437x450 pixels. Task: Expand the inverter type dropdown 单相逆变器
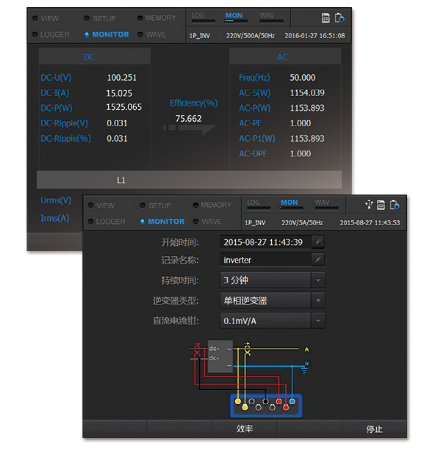(272, 300)
